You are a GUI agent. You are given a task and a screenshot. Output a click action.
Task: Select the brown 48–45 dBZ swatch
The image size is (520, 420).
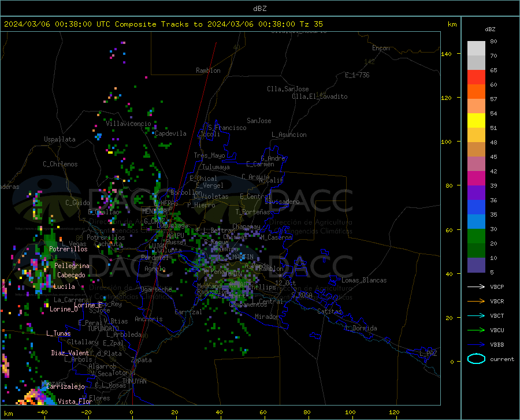pos(476,150)
